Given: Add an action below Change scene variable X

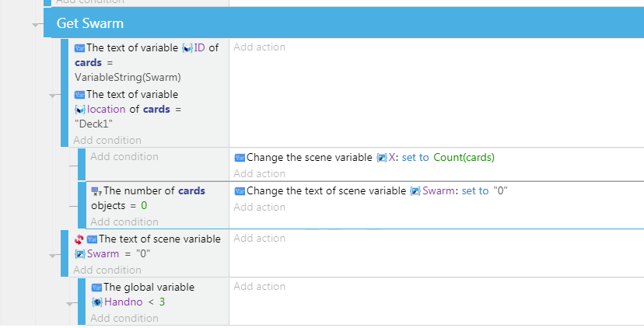Looking at the screenshot, I should [260, 174].
